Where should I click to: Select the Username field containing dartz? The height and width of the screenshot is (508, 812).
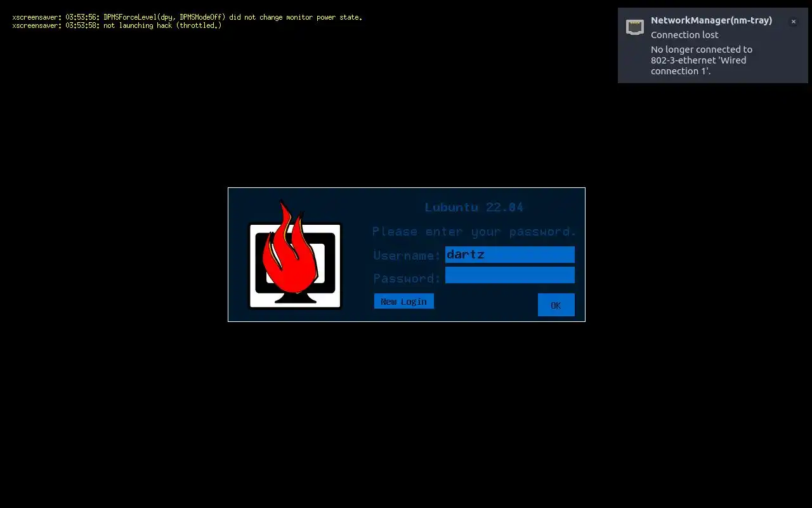click(x=510, y=255)
